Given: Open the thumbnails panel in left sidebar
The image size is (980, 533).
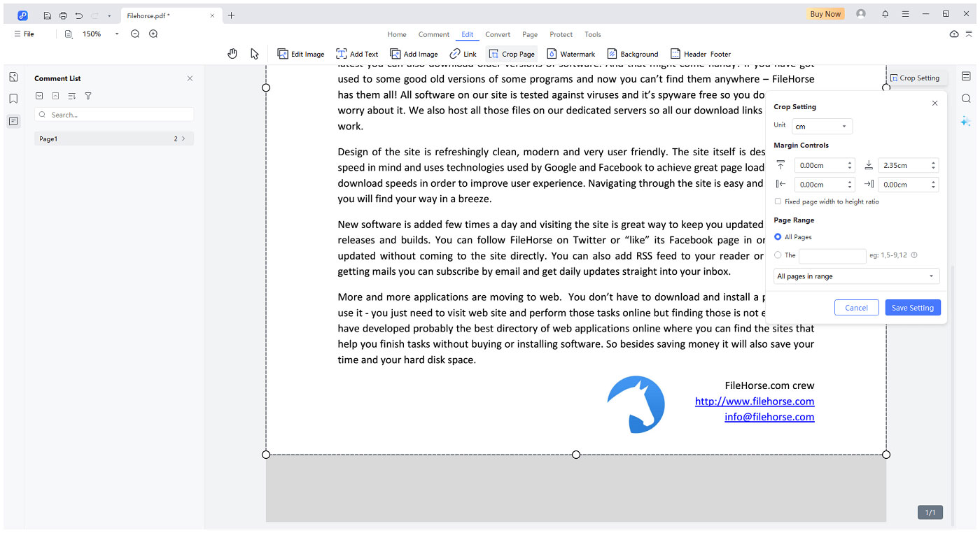Looking at the screenshot, I should (x=13, y=77).
